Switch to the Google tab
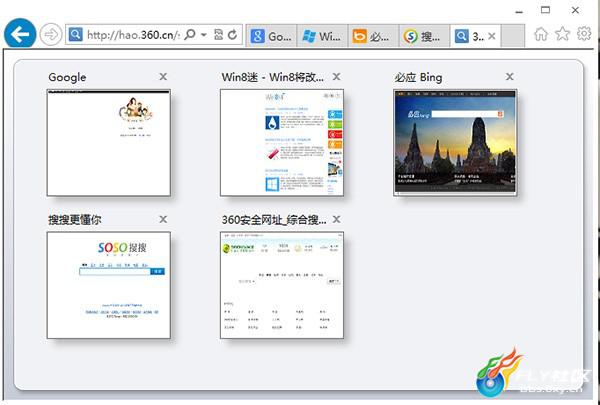600x405 pixels. point(271,36)
